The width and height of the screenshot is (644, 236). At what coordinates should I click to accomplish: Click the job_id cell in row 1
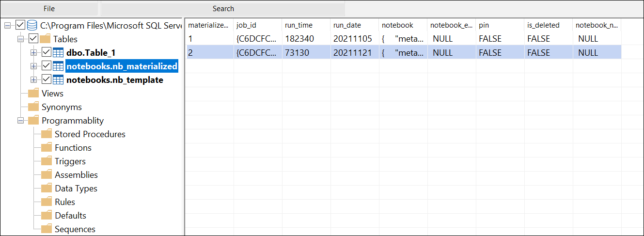[x=258, y=39]
